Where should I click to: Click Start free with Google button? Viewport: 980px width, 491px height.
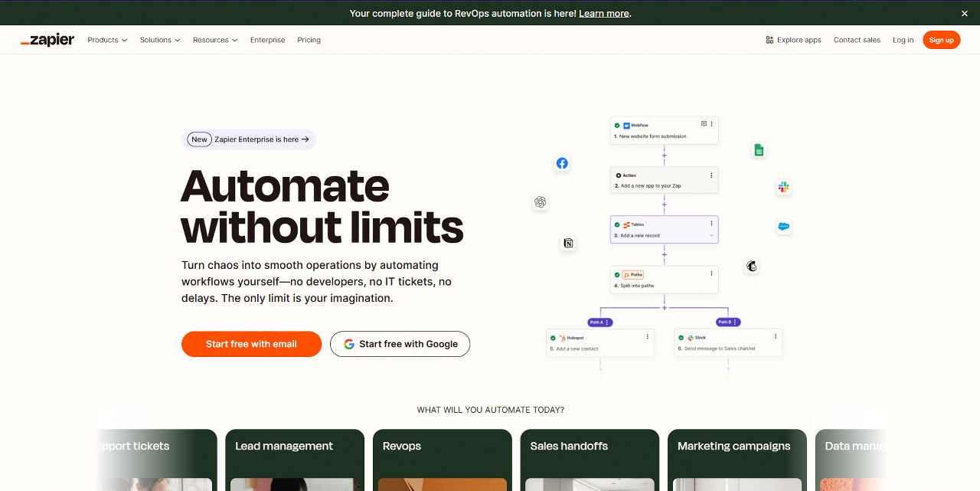coord(400,344)
